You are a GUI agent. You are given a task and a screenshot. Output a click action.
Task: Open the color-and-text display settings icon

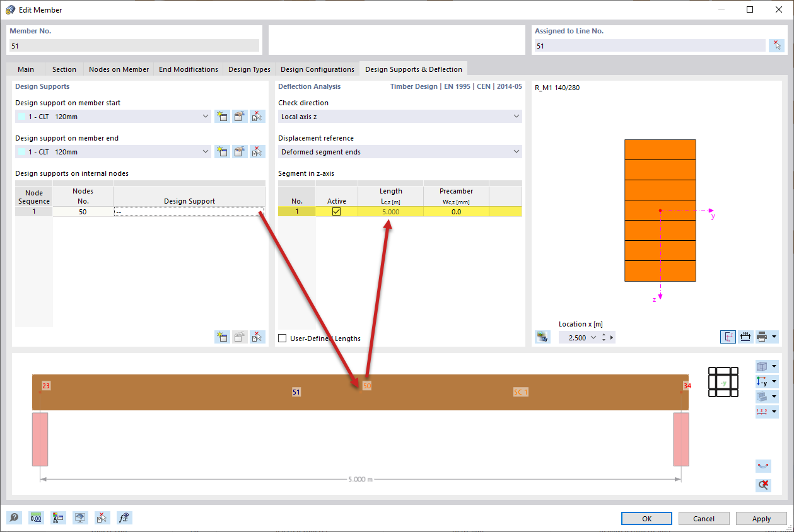(58, 518)
